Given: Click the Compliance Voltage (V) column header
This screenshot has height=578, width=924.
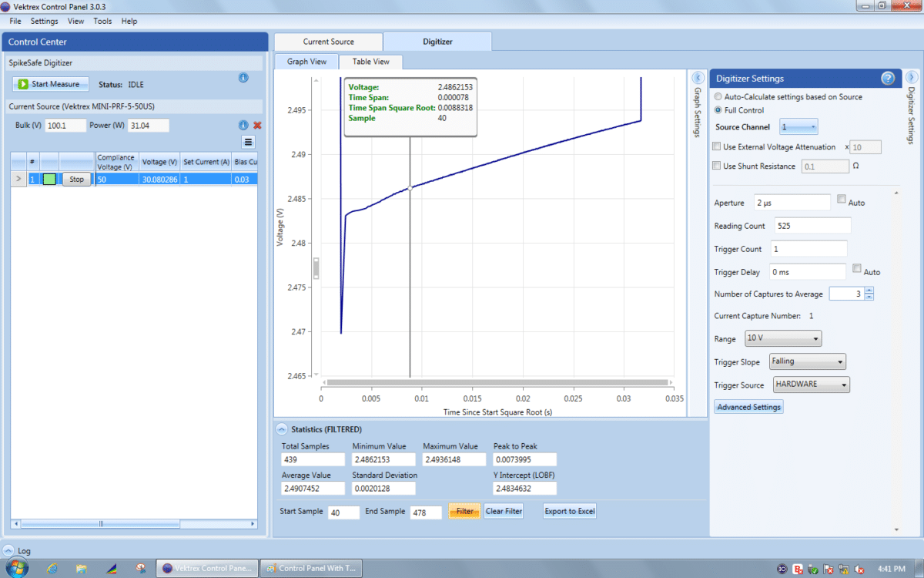Looking at the screenshot, I should pos(115,162).
